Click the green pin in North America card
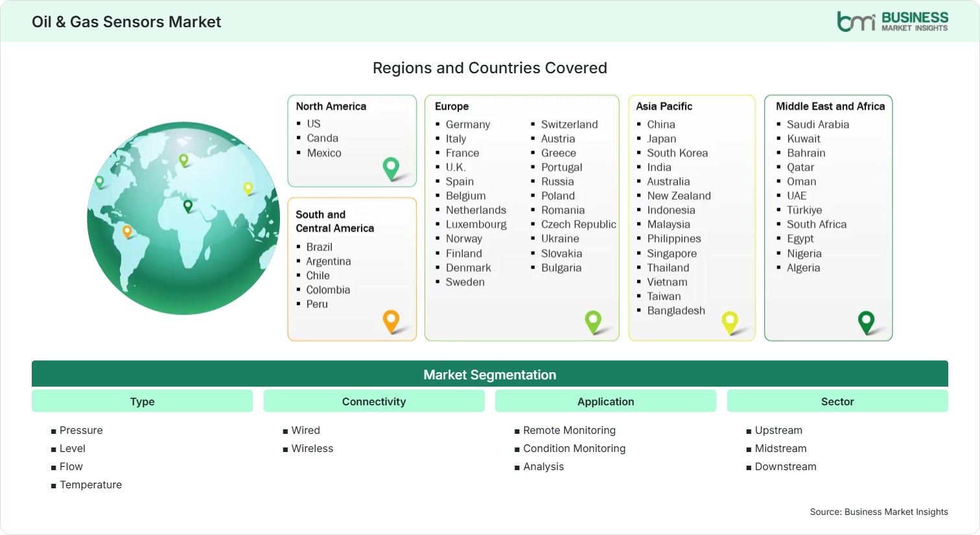 [391, 169]
